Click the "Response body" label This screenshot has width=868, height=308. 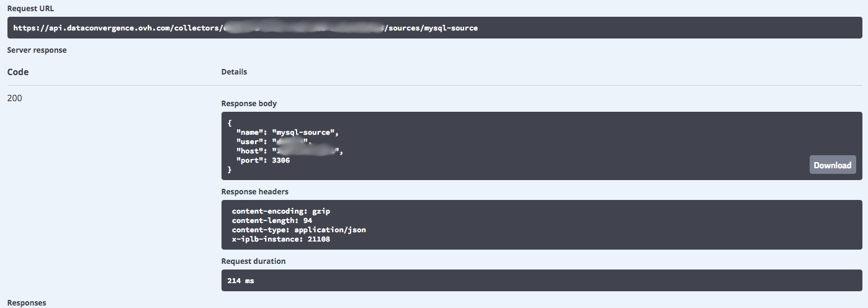(249, 104)
